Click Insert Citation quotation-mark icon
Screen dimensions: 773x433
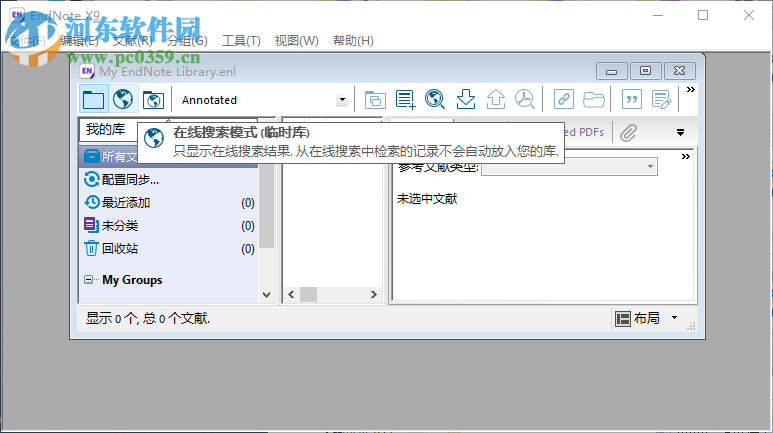(x=632, y=100)
